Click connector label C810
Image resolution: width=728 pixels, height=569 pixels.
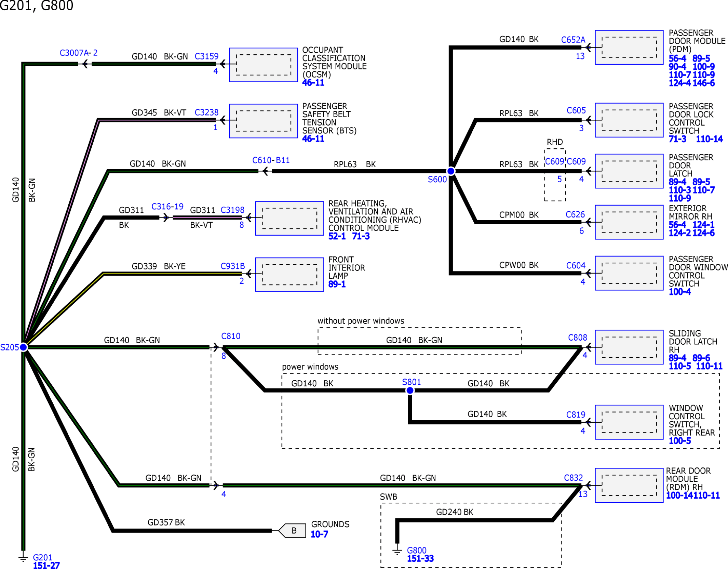(x=231, y=336)
